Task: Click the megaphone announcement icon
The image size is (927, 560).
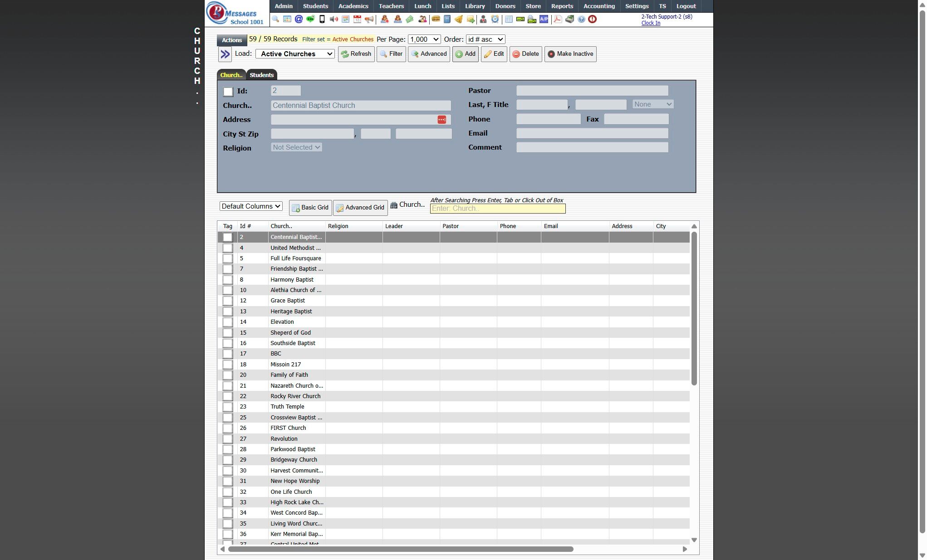Action: point(369,19)
